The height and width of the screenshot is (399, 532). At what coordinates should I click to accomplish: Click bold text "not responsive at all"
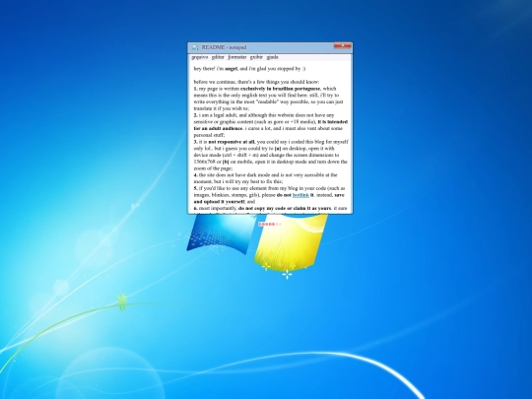tap(232, 142)
